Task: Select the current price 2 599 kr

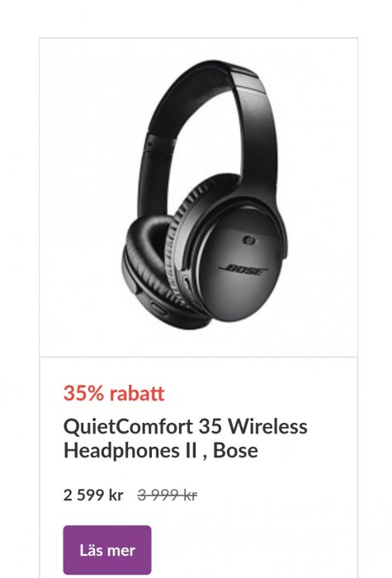Action: point(93,495)
